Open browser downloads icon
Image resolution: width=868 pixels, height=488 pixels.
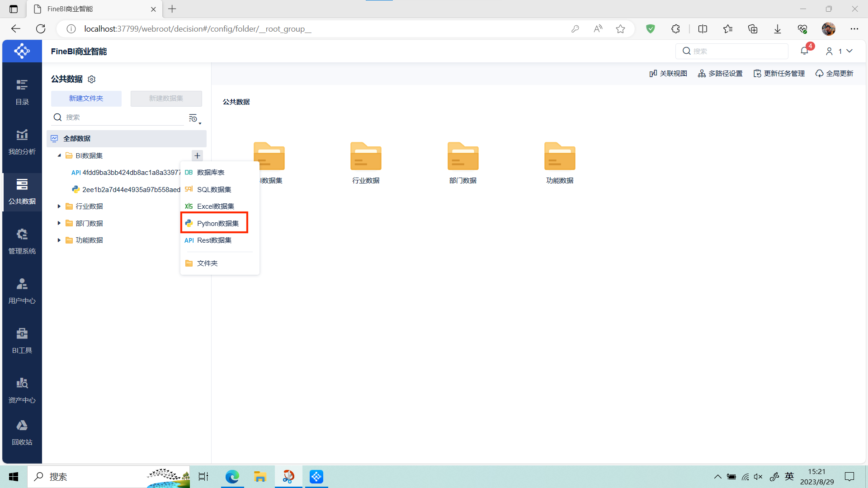tap(778, 29)
